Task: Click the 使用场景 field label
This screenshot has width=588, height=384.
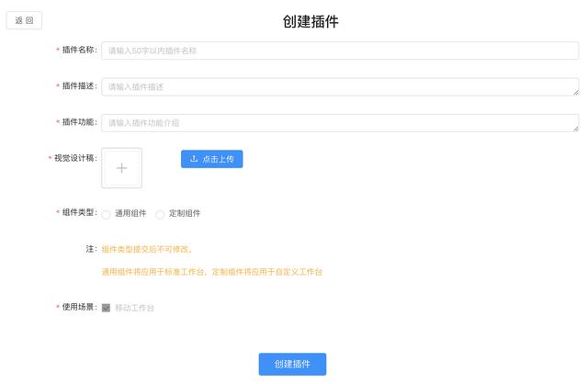Action: pyautogui.click(x=80, y=307)
